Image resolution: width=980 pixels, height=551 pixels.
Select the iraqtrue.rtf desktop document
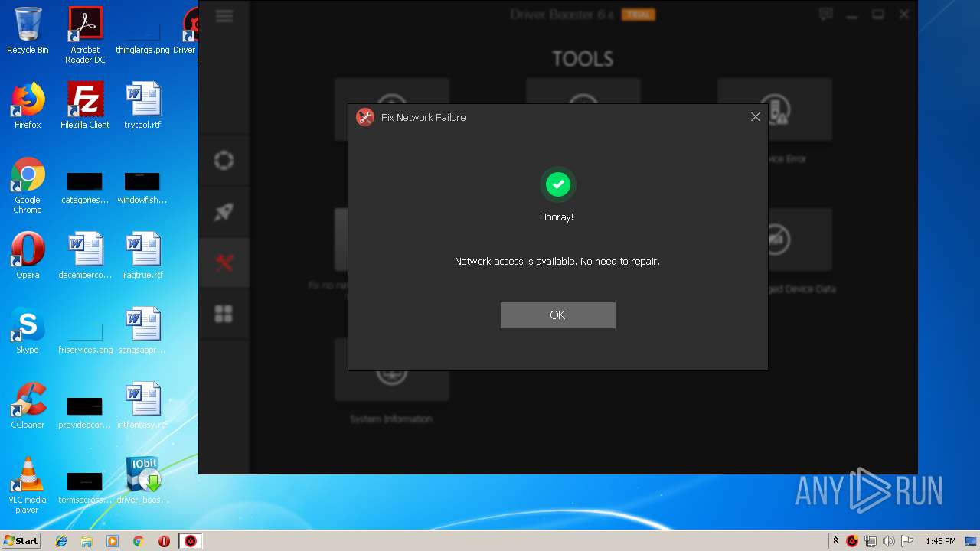[x=142, y=256]
